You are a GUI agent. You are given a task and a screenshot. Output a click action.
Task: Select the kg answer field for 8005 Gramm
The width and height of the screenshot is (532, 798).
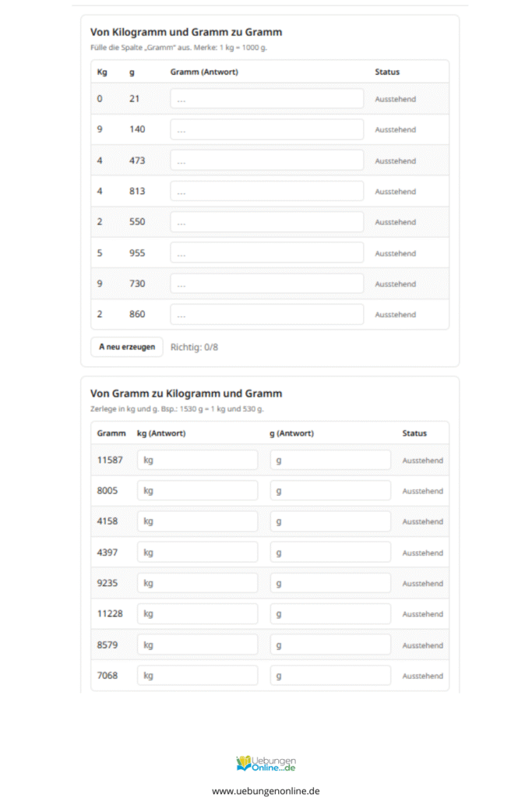pos(197,491)
